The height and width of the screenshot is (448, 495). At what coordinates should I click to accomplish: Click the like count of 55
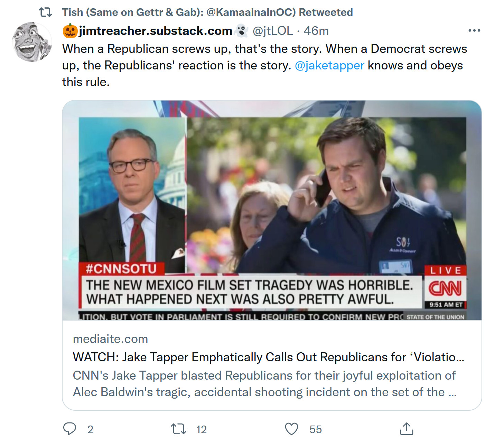pos(315,429)
